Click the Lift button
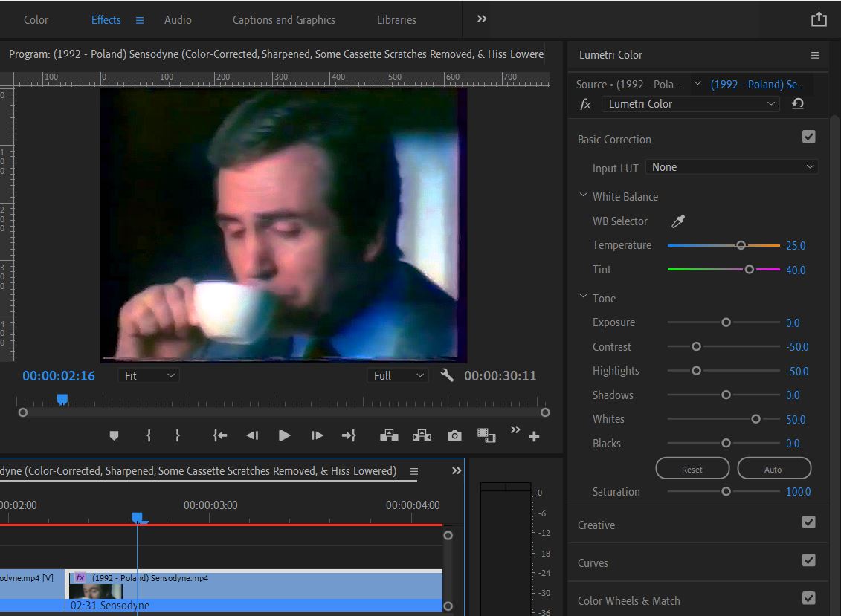Image resolution: width=841 pixels, height=616 pixels. (389, 435)
